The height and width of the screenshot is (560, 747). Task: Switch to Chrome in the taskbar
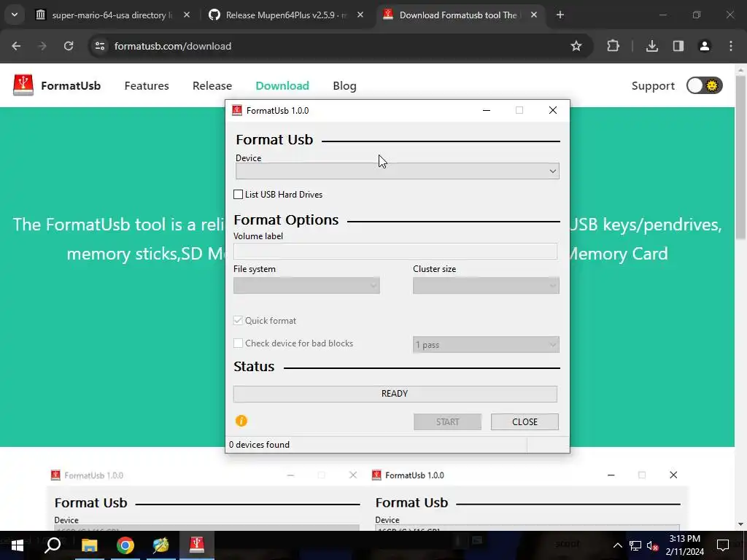coord(125,545)
